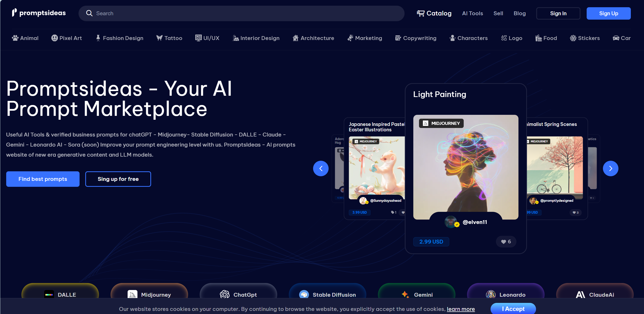Like the Light Painting prompt

(506, 242)
